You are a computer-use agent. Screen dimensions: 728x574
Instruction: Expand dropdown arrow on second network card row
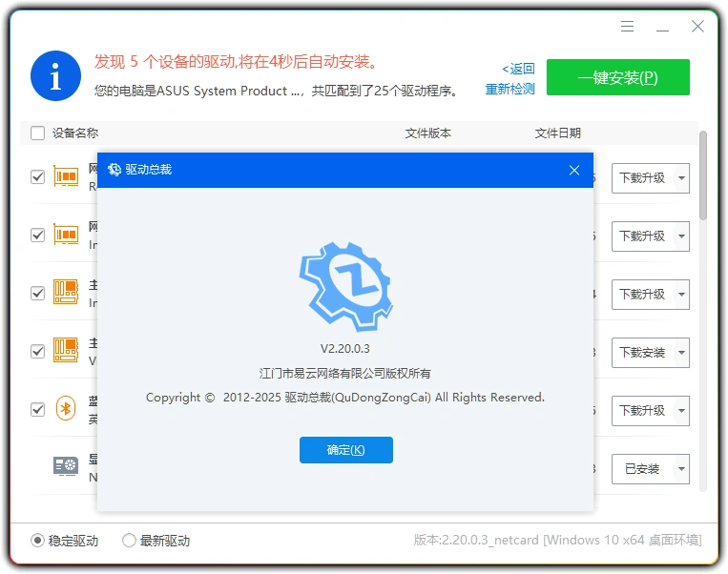point(681,236)
